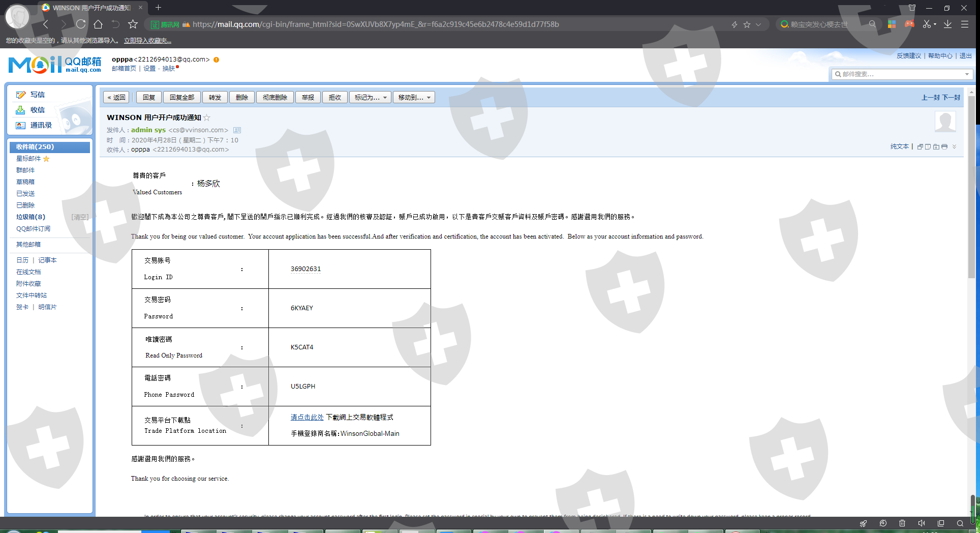The image size is (980, 533).
Task: Open the 收件箱(250) inbox folder
Action: 50,147
